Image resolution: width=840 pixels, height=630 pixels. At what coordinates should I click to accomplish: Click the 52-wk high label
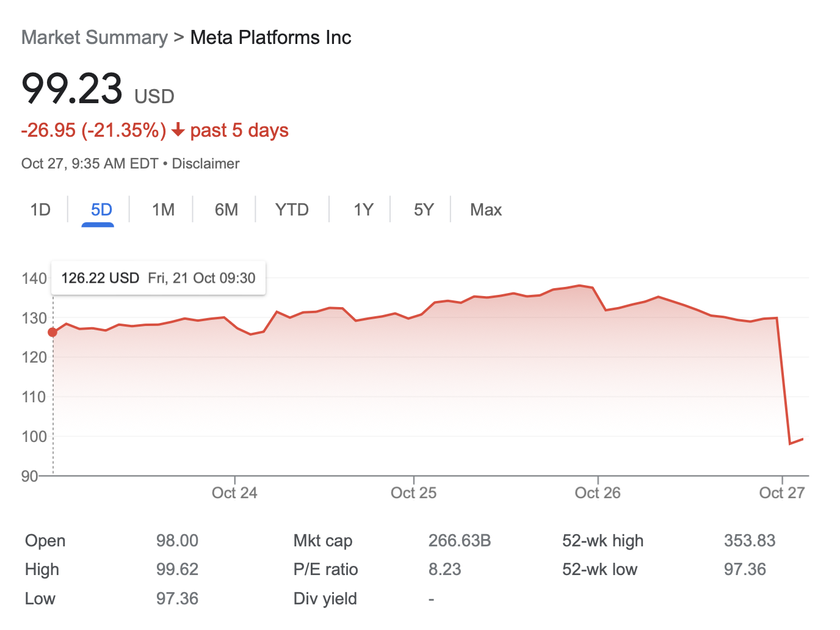click(x=603, y=541)
